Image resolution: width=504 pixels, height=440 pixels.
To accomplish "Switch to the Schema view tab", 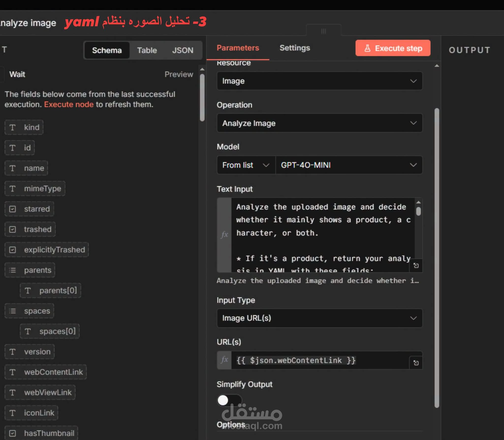I will coord(107,50).
